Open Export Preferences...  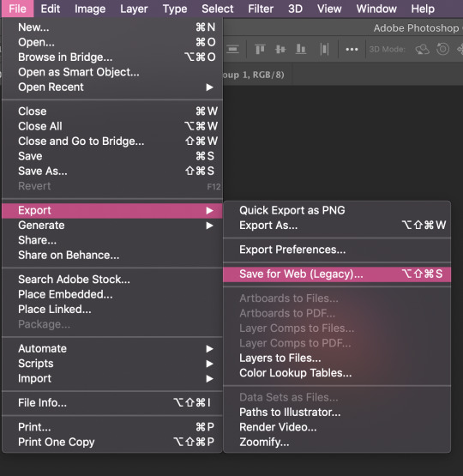coord(337,250)
